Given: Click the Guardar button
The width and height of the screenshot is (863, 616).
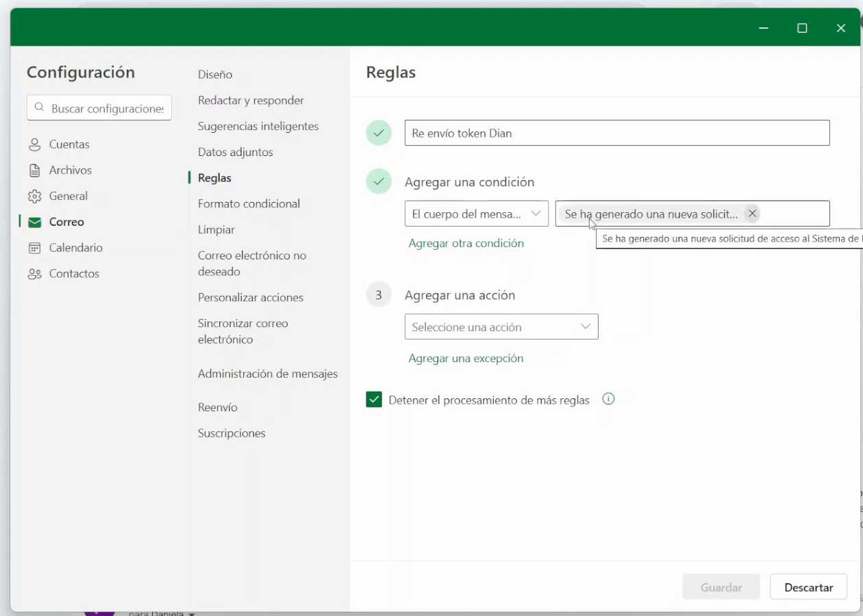Looking at the screenshot, I should point(721,587).
